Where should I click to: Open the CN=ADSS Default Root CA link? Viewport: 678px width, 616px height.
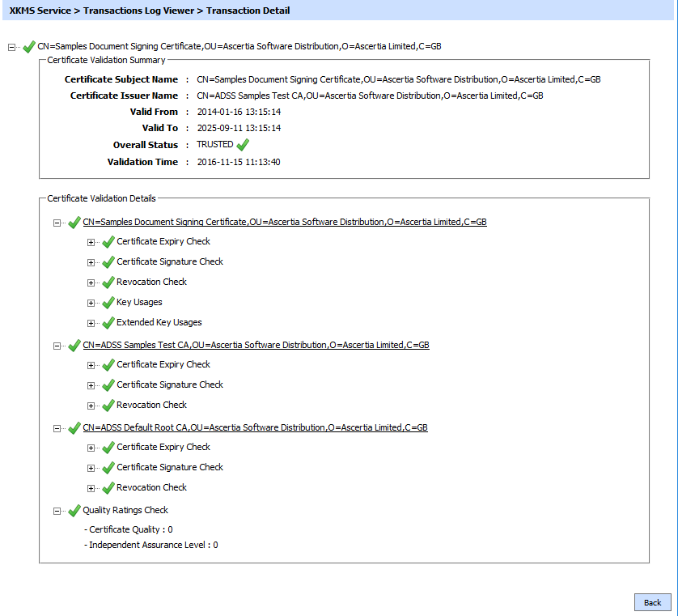click(255, 427)
